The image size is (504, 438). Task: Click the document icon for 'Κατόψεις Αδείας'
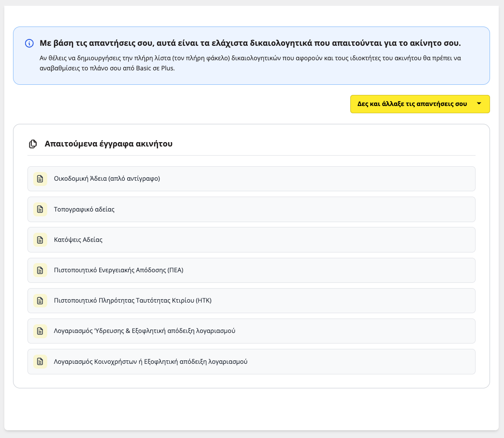[40, 240]
